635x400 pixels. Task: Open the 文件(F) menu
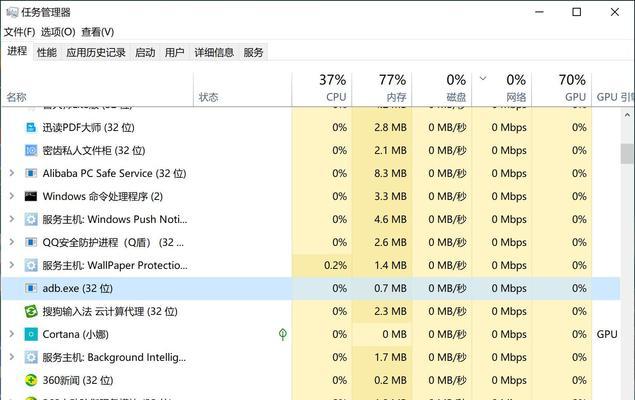pyautogui.click(x=19, y=32)
